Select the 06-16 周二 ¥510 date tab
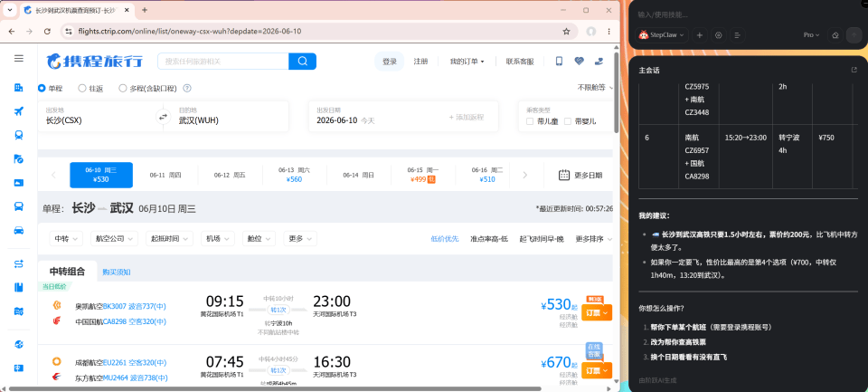Screen dimensions: 868x392 click(487, 176)
